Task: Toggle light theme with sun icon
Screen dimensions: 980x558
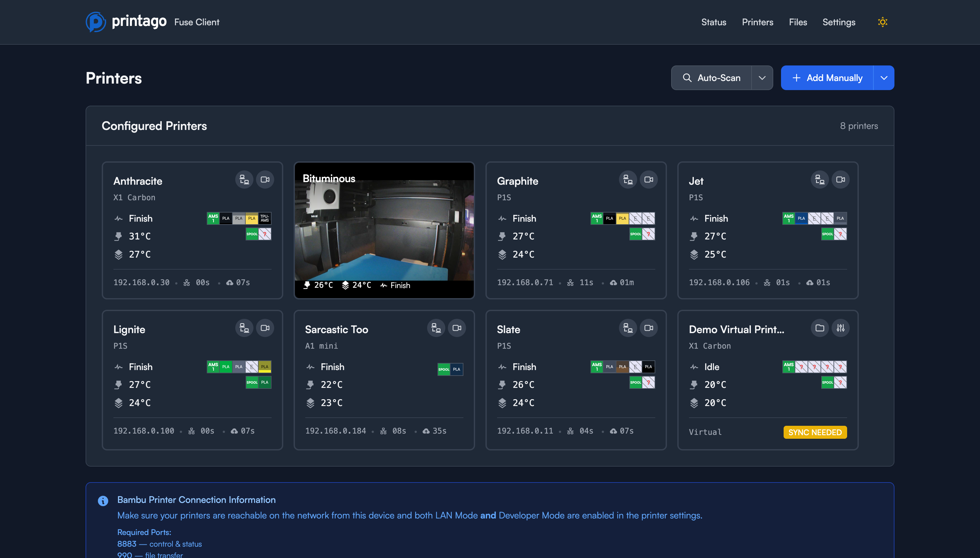Action: (882, 22)
